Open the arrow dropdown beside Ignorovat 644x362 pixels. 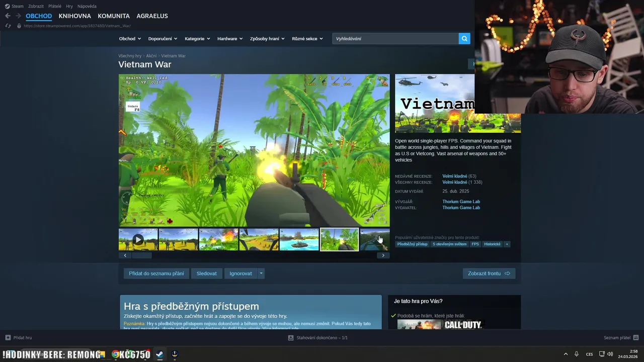click(x=261, y=274)
